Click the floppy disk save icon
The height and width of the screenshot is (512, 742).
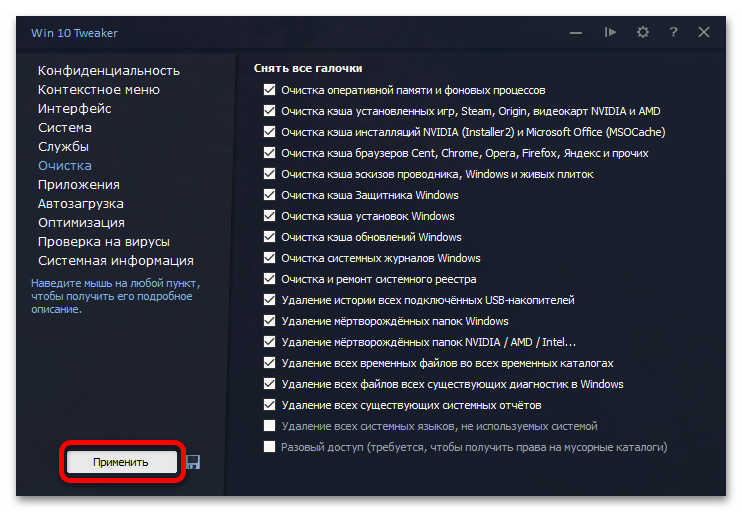(x=193, y=462)
